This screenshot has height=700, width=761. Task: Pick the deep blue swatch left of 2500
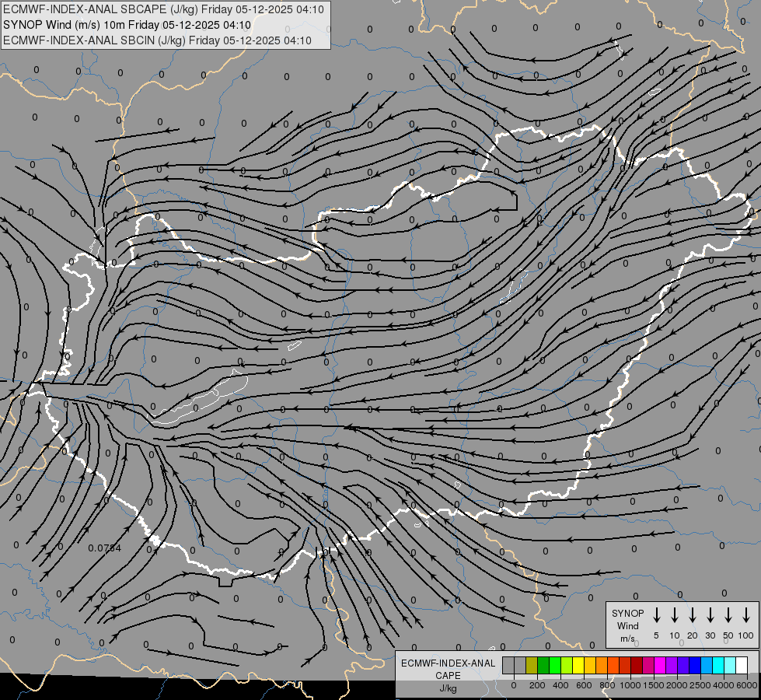(x=695, y=666)
